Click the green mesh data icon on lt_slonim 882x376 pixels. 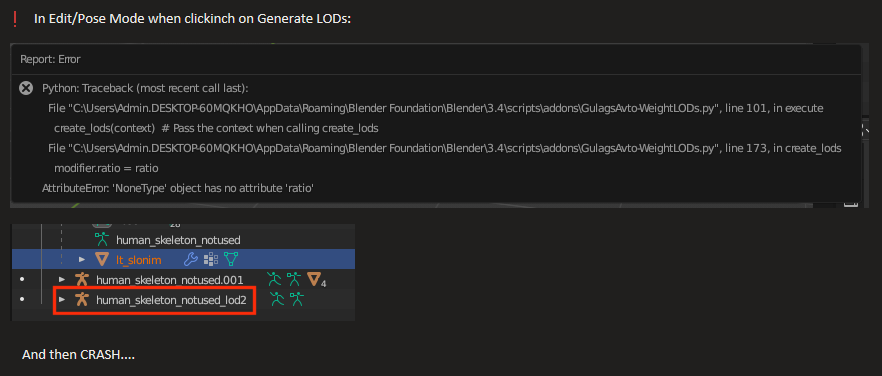coord(231,259)
